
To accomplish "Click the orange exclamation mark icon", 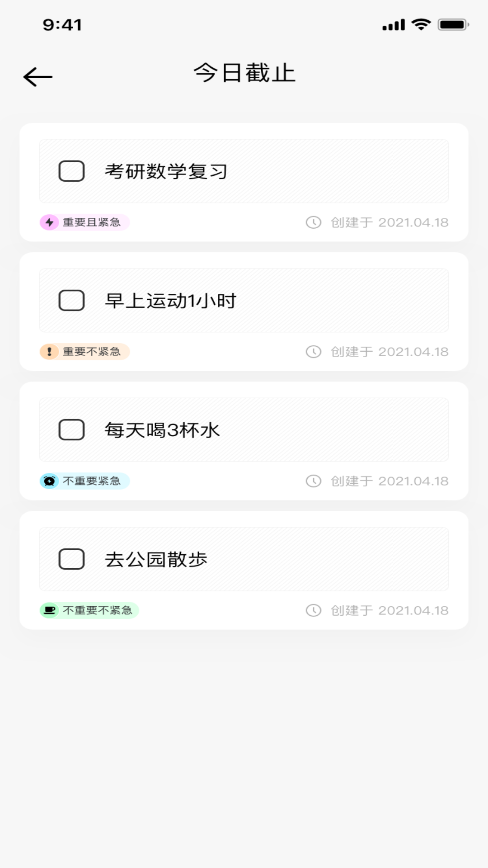I will (49, 352).
